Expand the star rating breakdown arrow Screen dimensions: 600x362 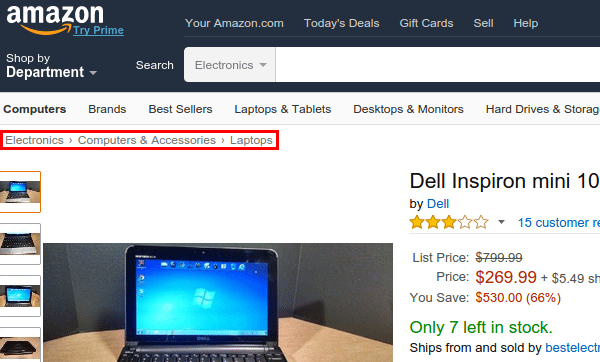pos(501,222)
